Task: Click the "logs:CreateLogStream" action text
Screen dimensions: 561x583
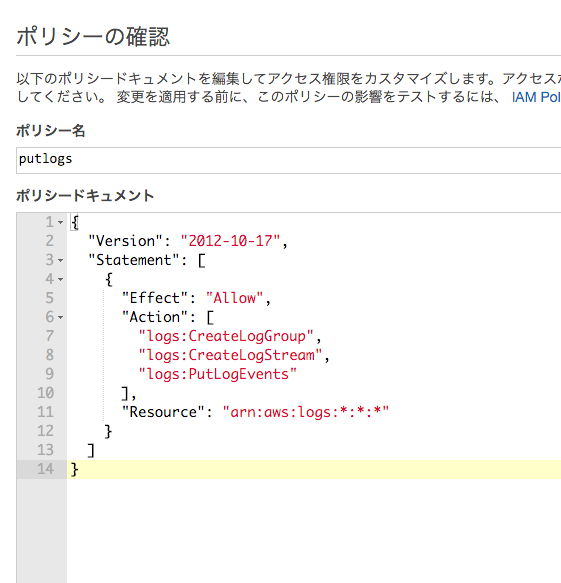Action: click(x=230, y=355)
